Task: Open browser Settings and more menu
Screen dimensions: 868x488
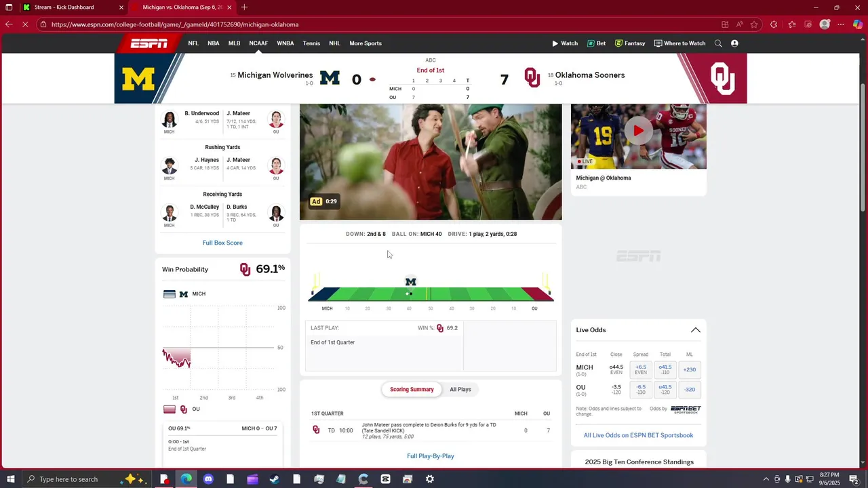Action: point(841,24)
